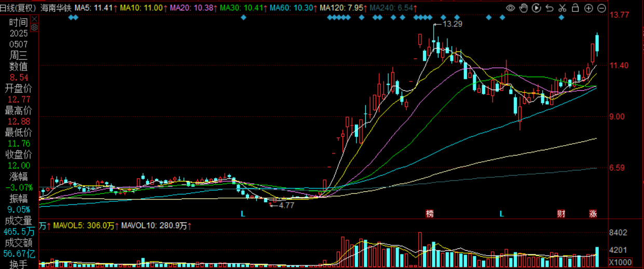Zoom out with the minus circle icon
This screenshot has height=269, width=644.
tap(601, 8)
